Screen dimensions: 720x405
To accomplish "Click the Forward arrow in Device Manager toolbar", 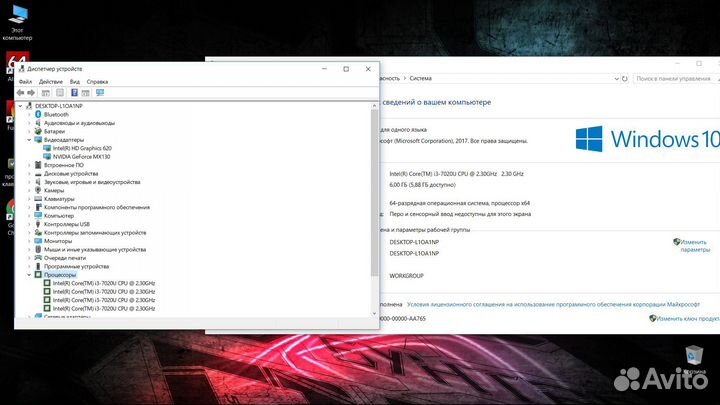I will tap(31, 93).
